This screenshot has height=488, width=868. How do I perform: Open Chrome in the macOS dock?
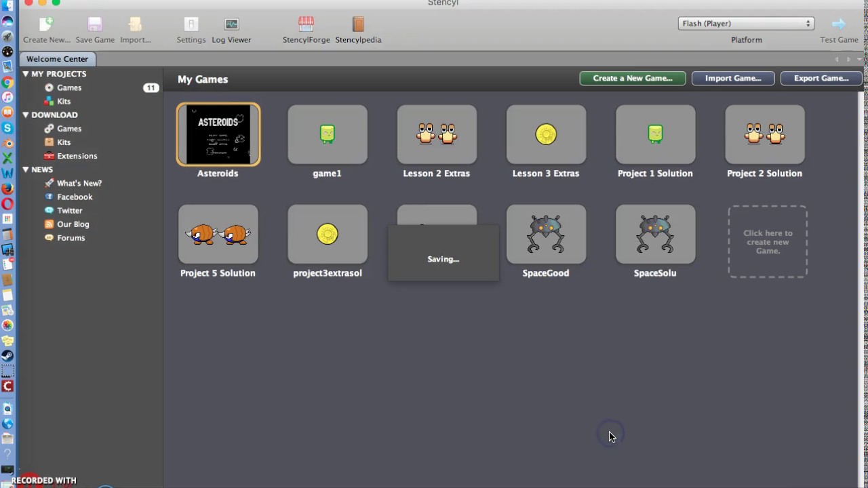[7, 82]
